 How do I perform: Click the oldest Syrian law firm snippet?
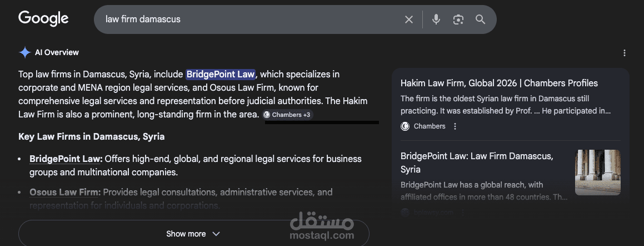[x=506, y=105]
